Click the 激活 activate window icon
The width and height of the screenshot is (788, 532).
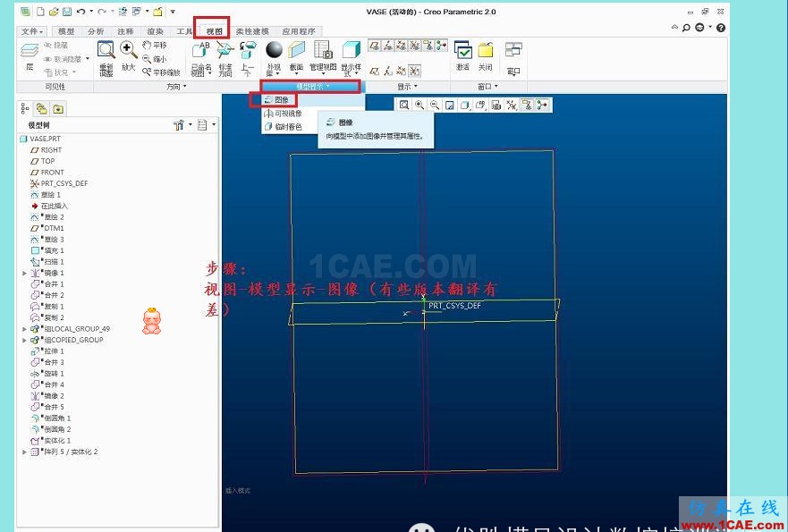click(x=462, y=55)
